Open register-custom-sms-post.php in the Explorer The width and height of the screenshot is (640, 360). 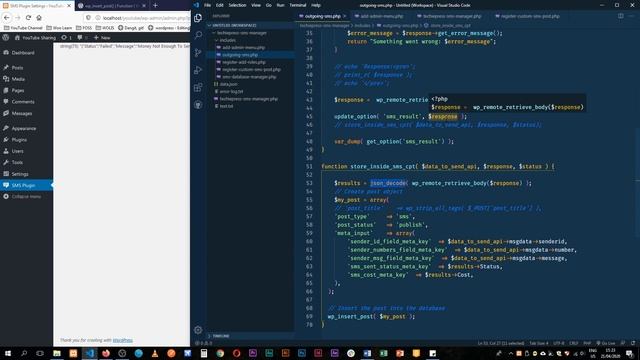tap(251, 69)
